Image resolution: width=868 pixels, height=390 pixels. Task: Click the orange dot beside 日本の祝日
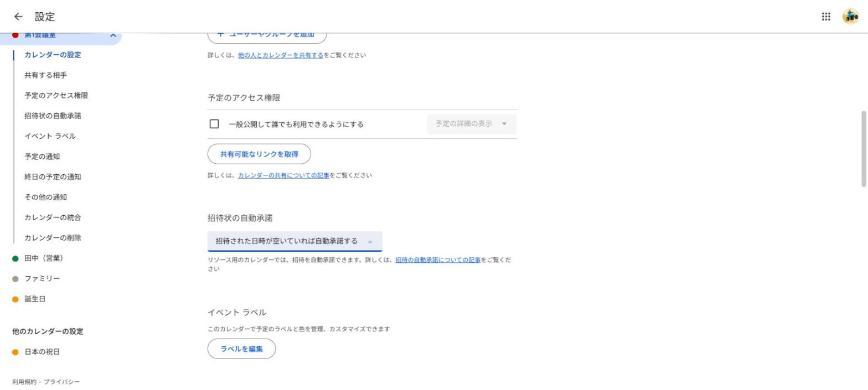[15, 352]
